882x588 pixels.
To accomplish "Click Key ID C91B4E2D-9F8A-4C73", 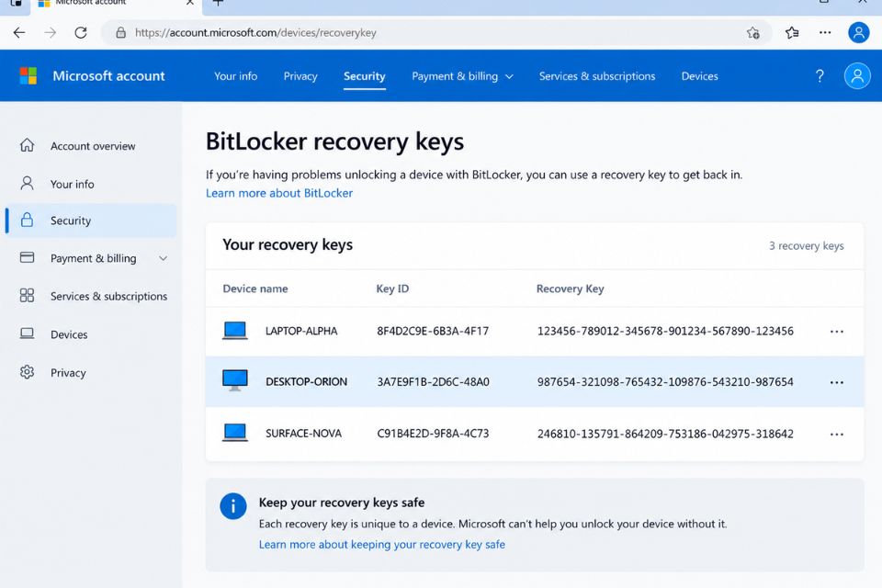I will 433,434.
